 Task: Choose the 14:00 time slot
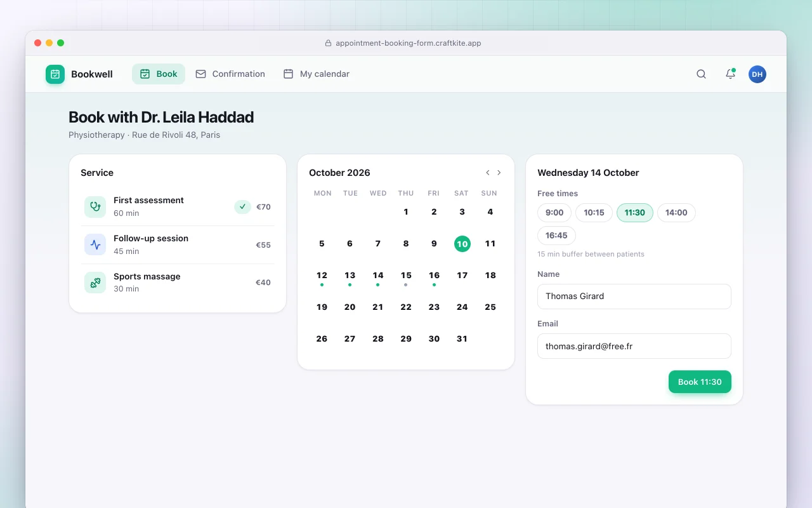coord(676,213)
